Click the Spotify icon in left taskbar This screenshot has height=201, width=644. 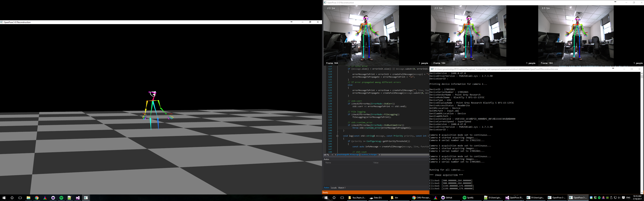tap(61, 198)
